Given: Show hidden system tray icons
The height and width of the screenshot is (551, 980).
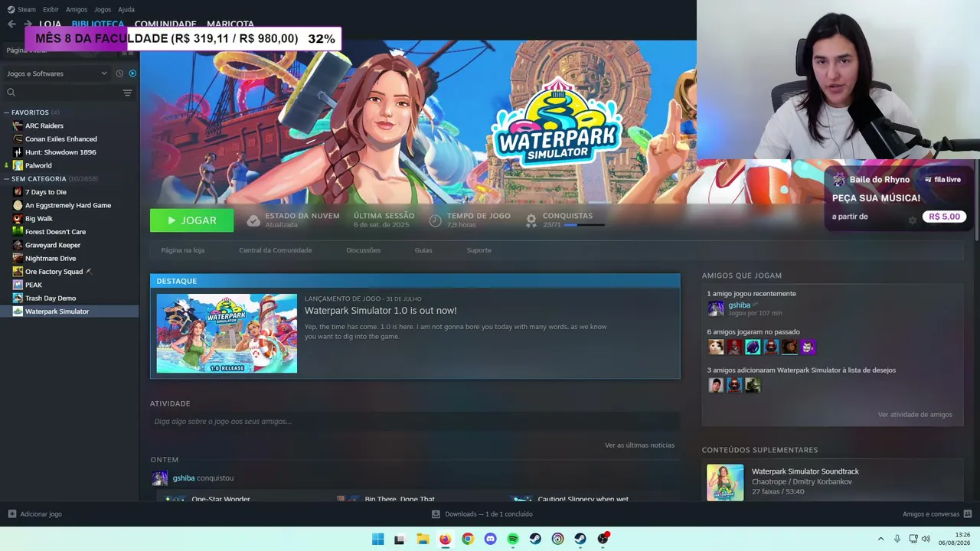Looking at the screenshot, I should (x=880, y=539).
